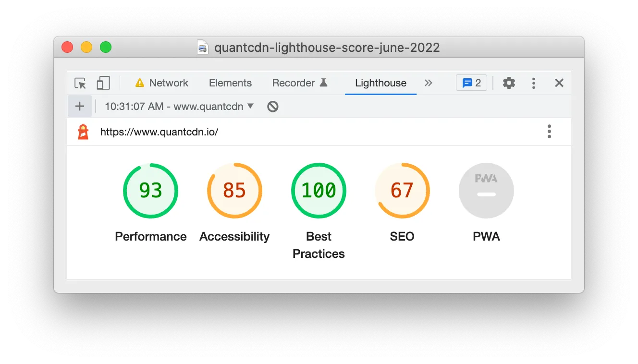638x364 pixels.
Task: Toggle the device toolbar
Action: click(x=103, y=83)
